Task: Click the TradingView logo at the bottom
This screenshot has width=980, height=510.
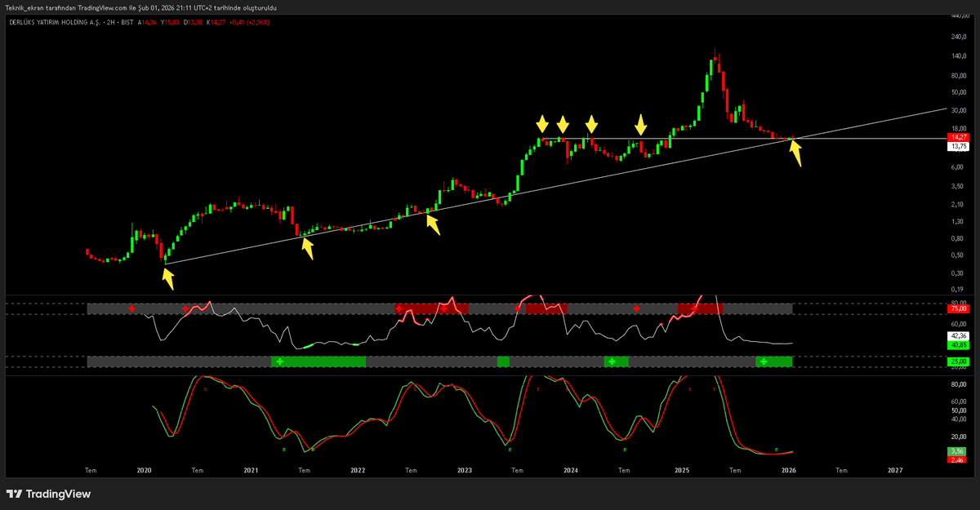Action: 48,494
